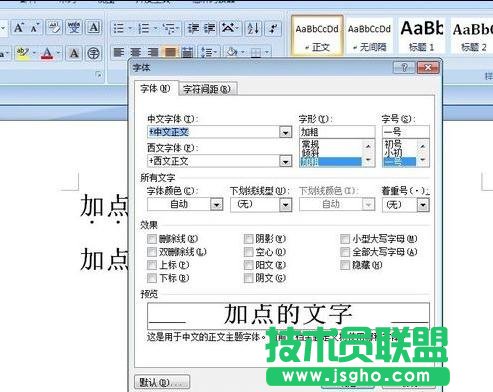The height and width of the screenshot is (392, 493).
Task: Switch to the 字体 tab
Action: (155, 89)
